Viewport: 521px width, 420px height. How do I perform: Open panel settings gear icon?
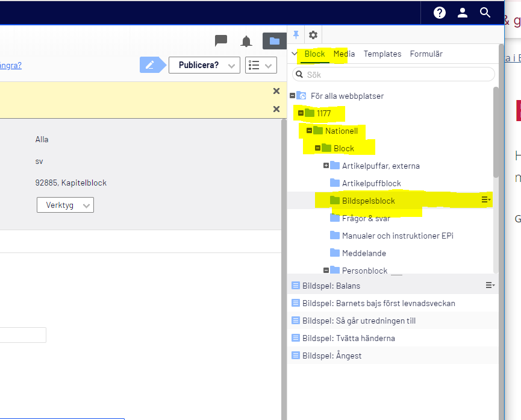tap(313, 35)
